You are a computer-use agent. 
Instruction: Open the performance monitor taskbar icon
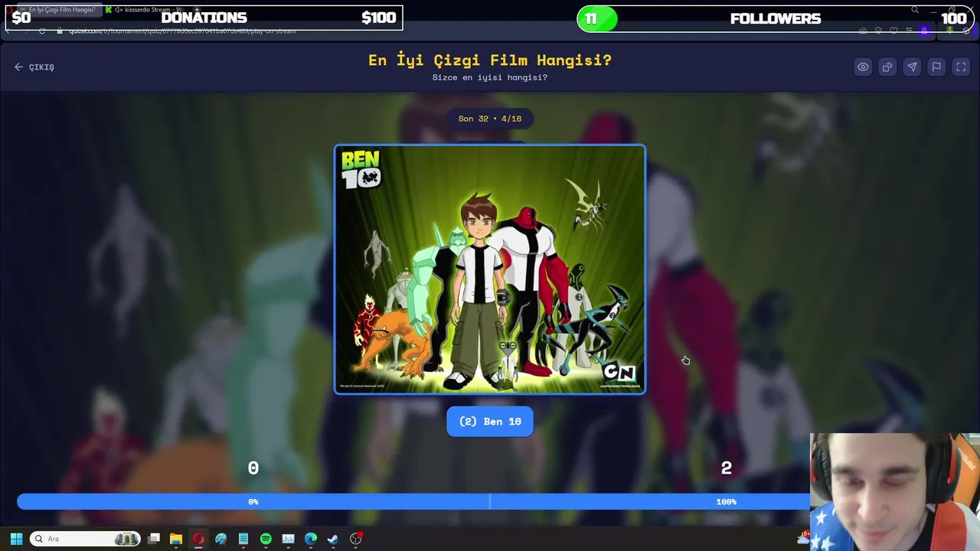coord(288,539)
